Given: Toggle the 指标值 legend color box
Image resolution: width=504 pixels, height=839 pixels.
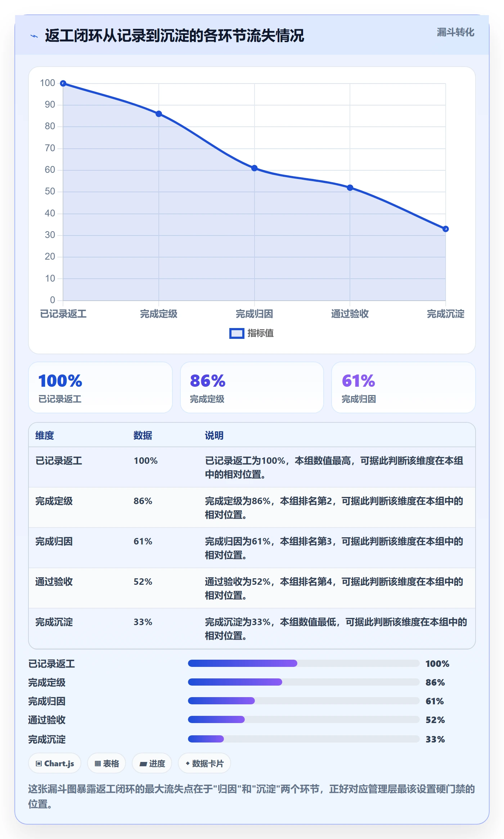Looking at the screenshot, I should (x=237, y=333).
